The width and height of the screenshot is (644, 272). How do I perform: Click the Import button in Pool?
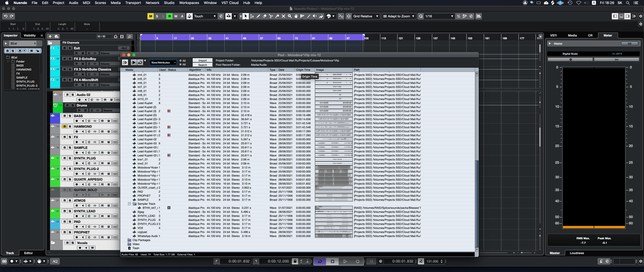(203, 60)
